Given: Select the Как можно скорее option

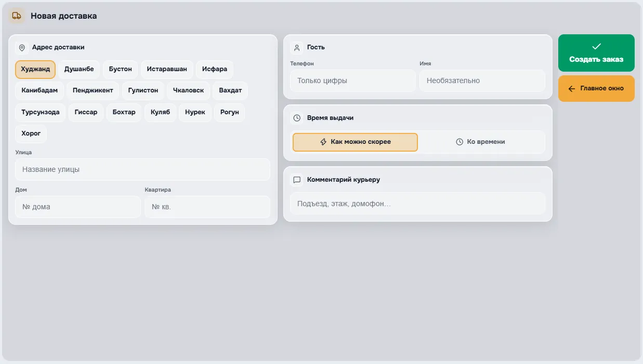Looking at the screenshot, I should [355, 142].
